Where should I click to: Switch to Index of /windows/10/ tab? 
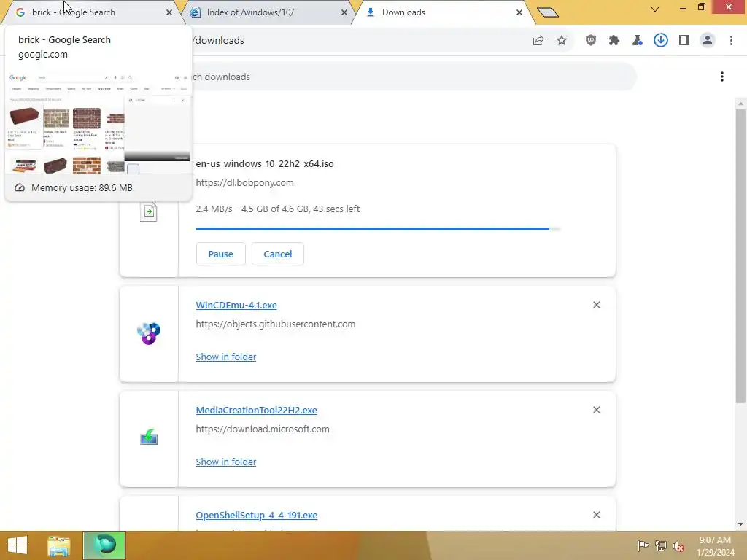click(x=267, y=12)
